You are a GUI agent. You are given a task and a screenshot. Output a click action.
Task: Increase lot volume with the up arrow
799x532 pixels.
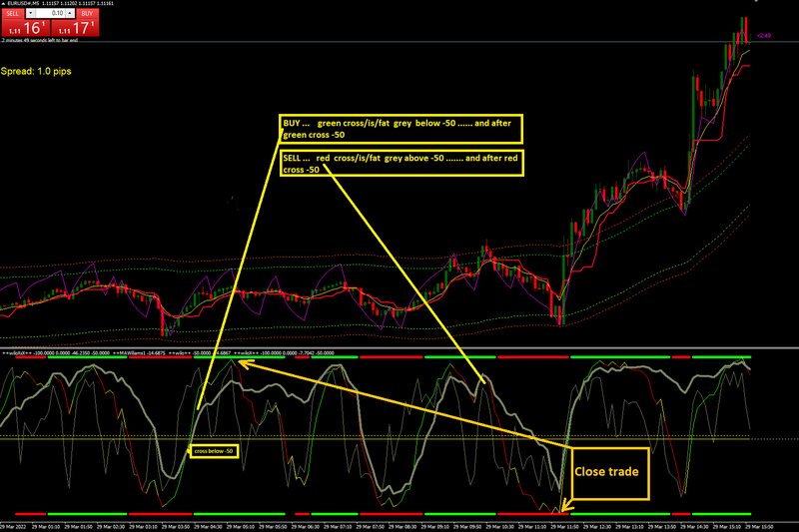[x=70, y=13]
